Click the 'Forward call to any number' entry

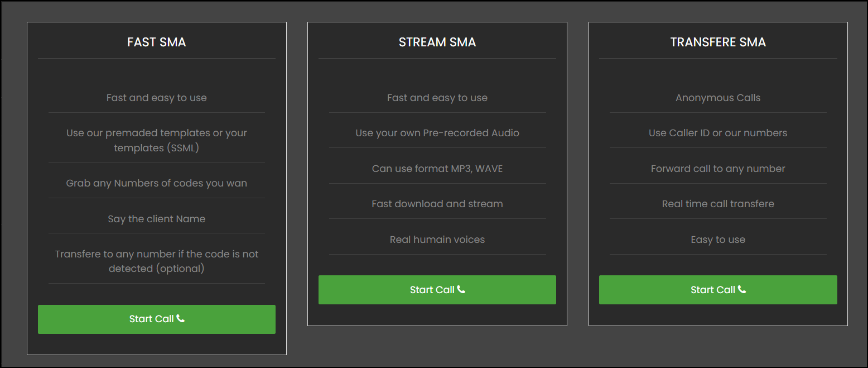point(718,168)
